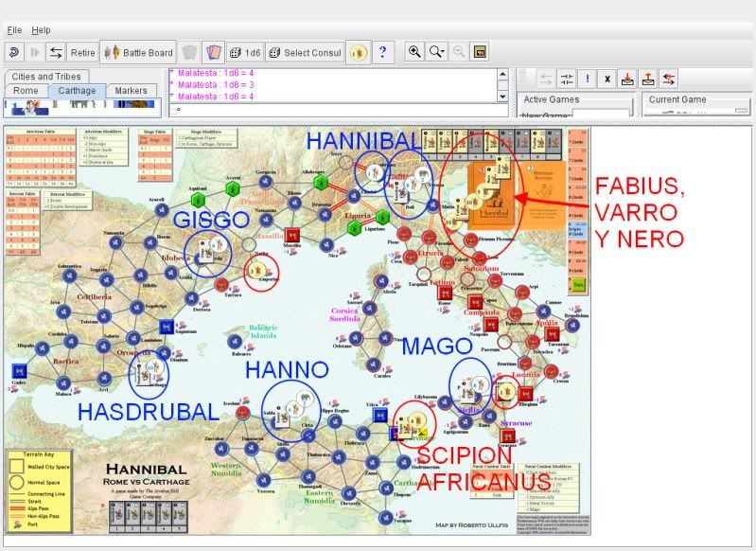This screenshot has height=551, width=756.
Task: Switch to the Rome pieces tab
Action: pyautogui.click(x=26, y=91)
